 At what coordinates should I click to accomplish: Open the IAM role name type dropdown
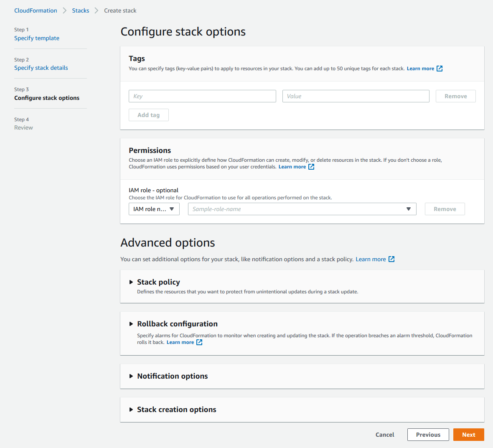point(154,209)
